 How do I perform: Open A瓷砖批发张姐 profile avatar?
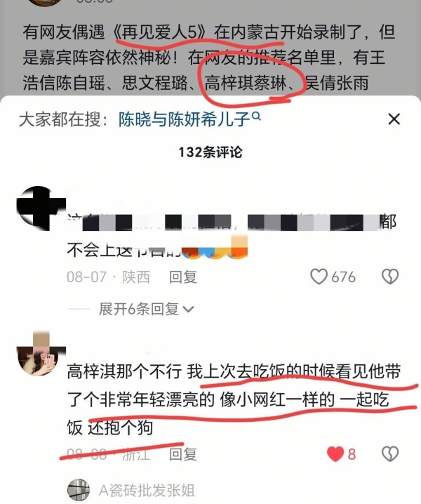click(x=79, y=490)
